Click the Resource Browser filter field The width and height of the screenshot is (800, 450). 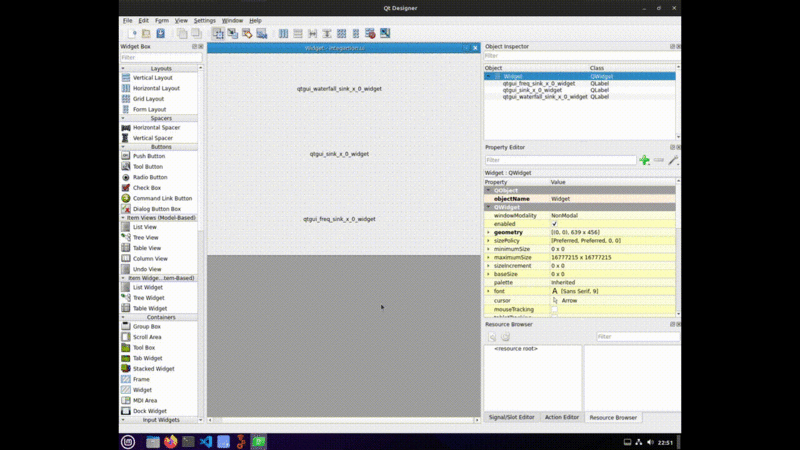tap(638, 337)
